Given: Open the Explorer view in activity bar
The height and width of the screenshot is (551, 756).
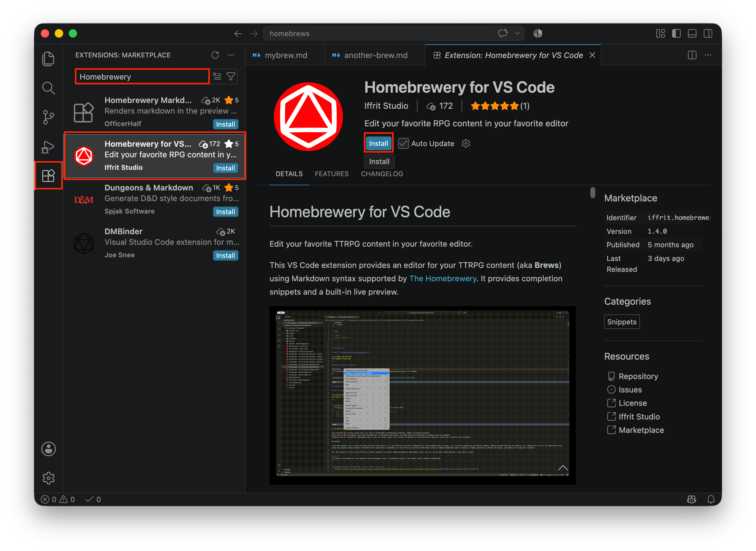Looking at the screenshot, I should tap(48, 59).
